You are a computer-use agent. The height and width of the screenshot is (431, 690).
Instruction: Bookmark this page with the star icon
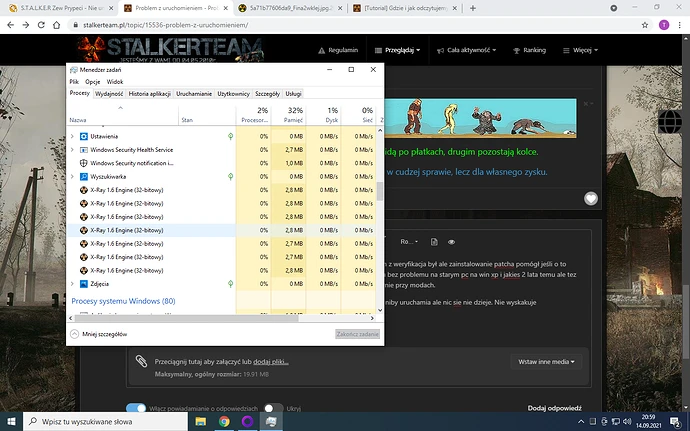(645, 25)
